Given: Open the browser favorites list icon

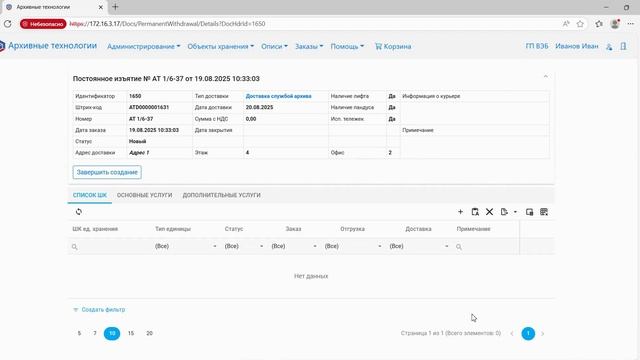Looking at the screenshot, I should coord(599,24).
